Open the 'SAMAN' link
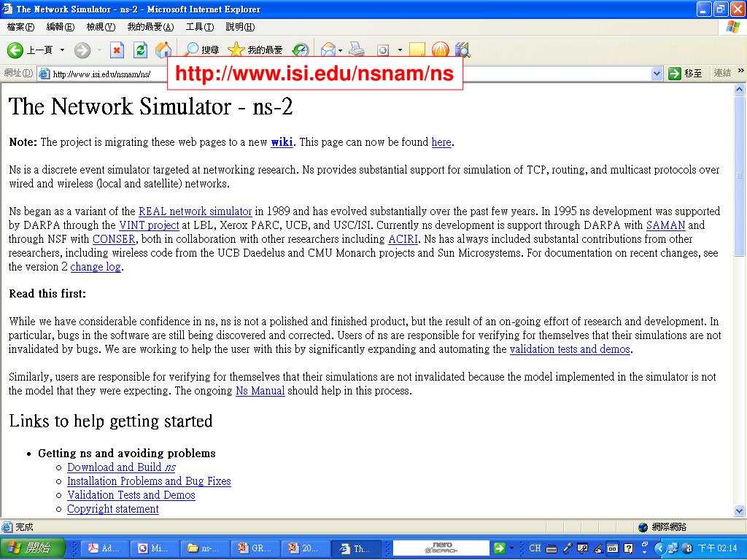This screenshot has height=560, width=747. tap(665, 225)
